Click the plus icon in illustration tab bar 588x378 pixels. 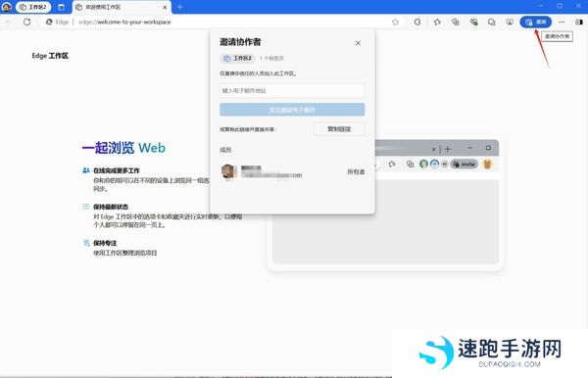pyautogui.click(x=448, y=150)
